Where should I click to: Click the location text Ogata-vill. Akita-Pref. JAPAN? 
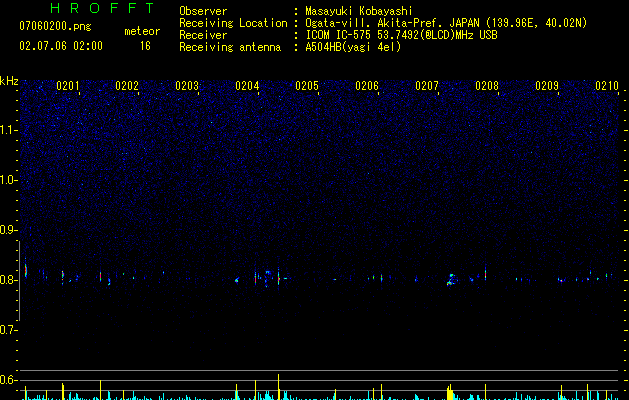[393, 23]
